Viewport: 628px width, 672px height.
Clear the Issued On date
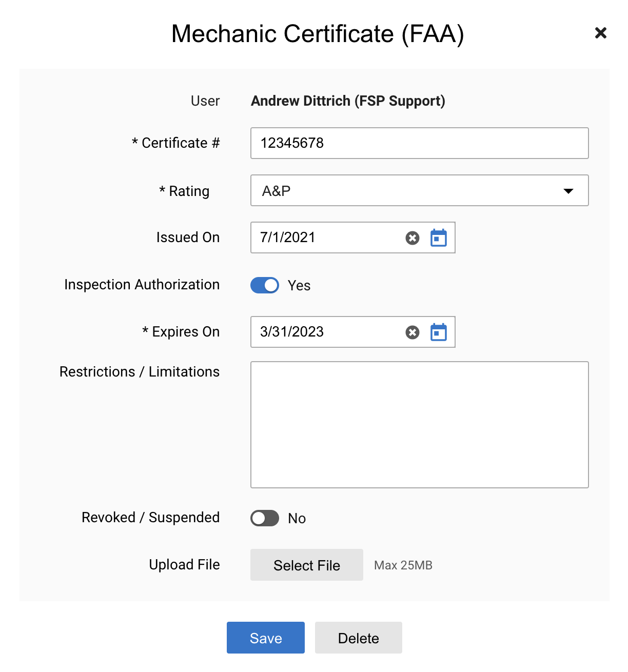413,238
